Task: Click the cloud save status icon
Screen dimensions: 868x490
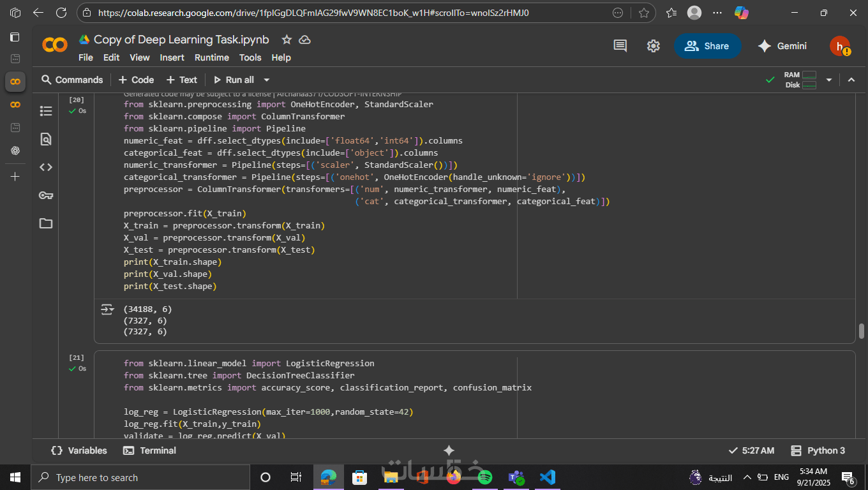Action: coord(305,40)
